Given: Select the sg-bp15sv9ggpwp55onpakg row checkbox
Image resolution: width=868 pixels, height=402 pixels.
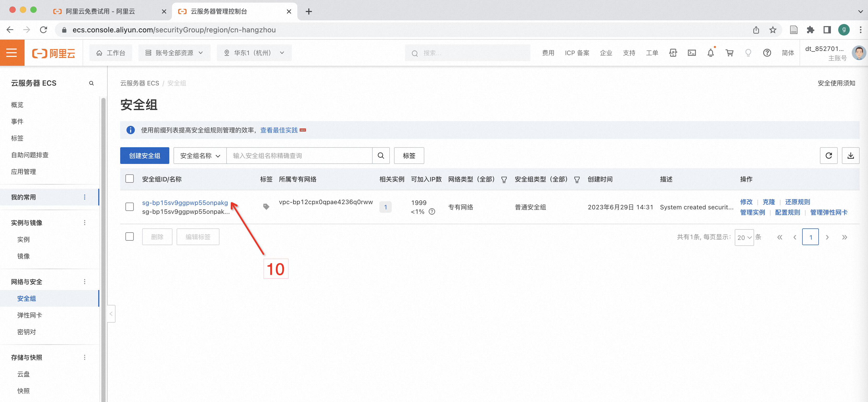Looking at the screenshot, I should tap(129, 207).
